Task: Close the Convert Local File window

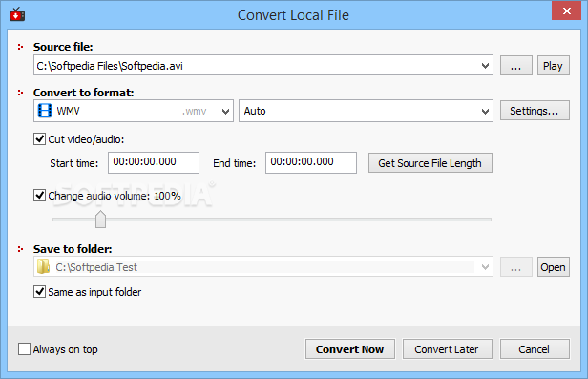Action: (566, 11)
